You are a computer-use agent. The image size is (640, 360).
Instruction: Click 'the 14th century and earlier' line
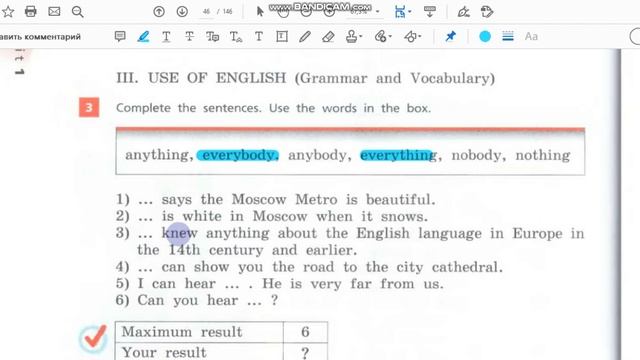click(247, 250)
